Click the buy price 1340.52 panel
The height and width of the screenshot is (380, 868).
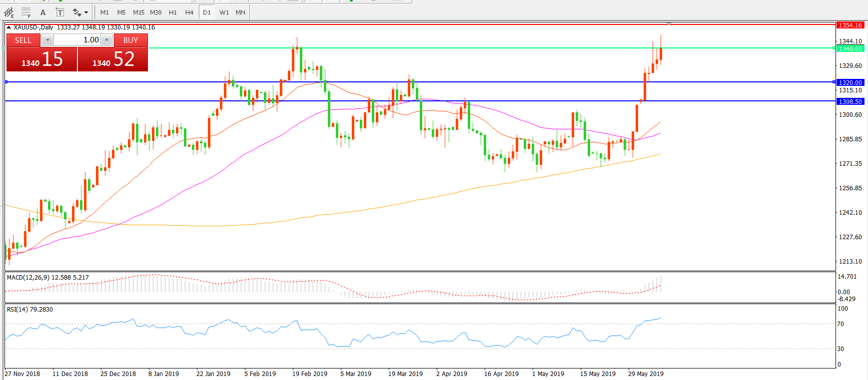click(x=113, y=59)
